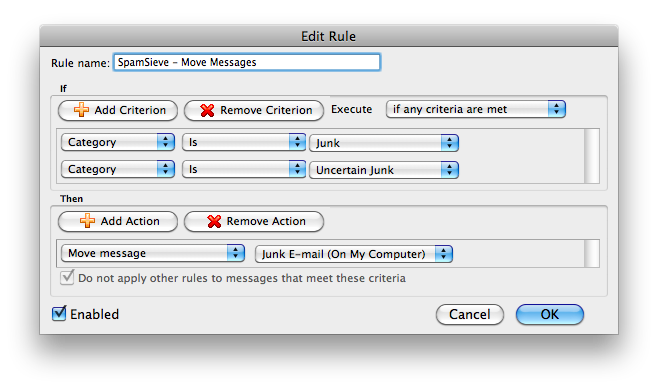This screenshot has height=389, width=658.
Task: Open first Category criterion dropdown beside Junk
Action: pos(118,142)
